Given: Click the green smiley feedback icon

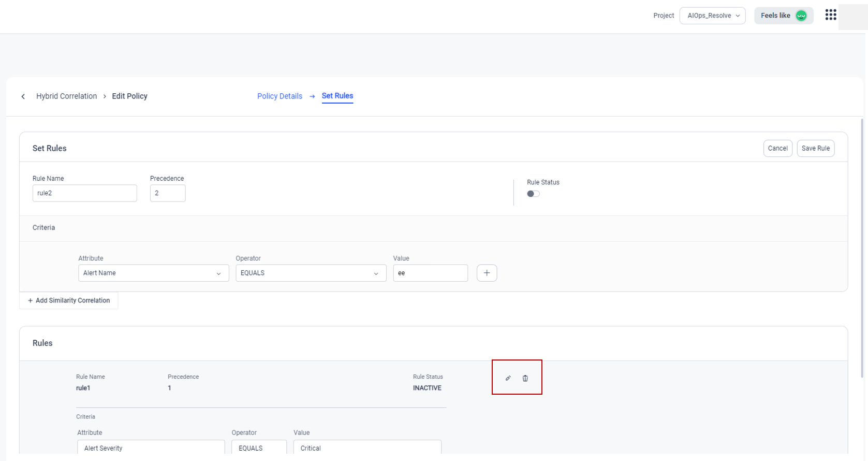Looking at the screenshot, I should pos(801,16).
